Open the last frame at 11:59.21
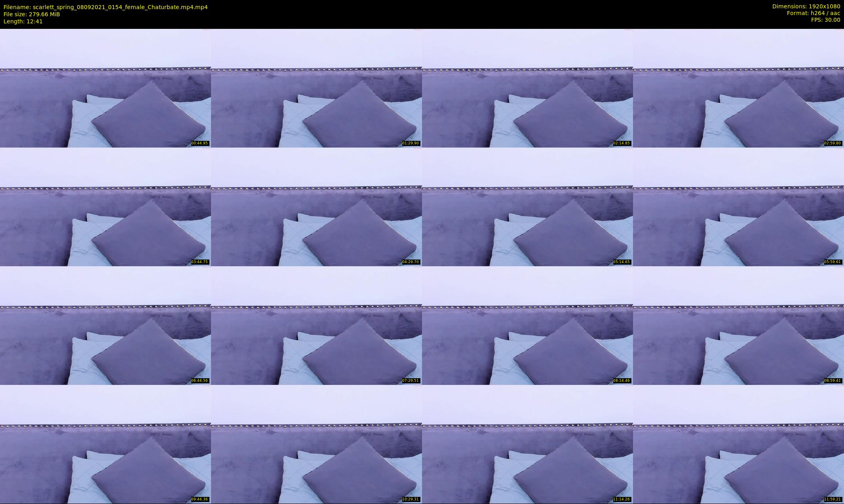844x504 pixels. (738, 444)
